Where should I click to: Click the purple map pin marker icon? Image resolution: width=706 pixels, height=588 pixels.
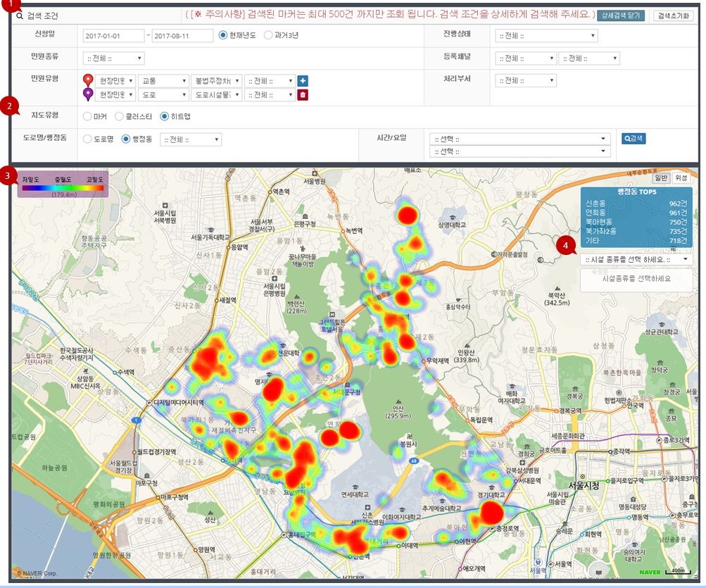pos(88,94)
